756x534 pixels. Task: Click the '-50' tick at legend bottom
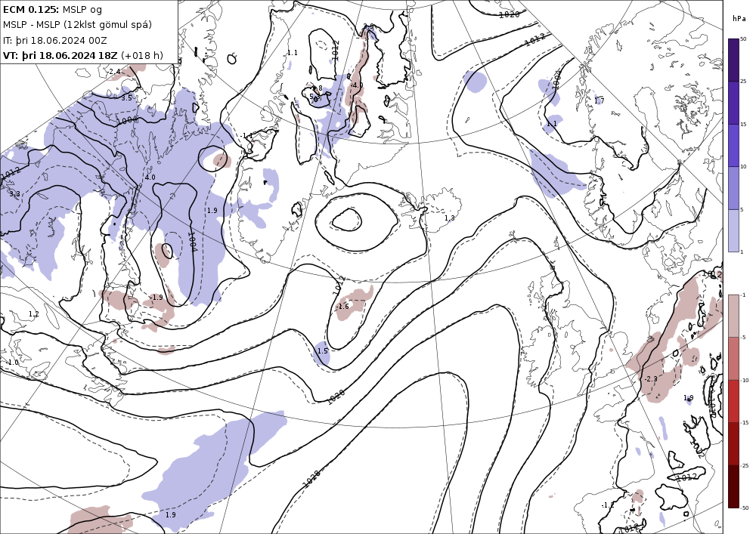[x=744, y=508]
